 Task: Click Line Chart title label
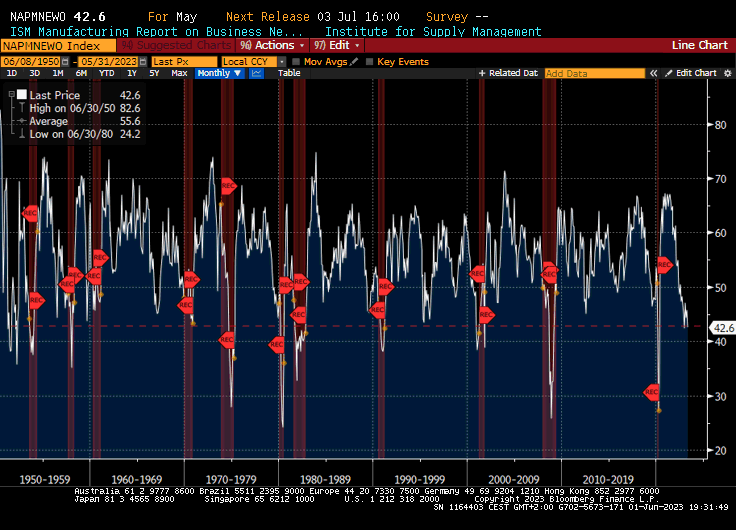tap(699, 45)
